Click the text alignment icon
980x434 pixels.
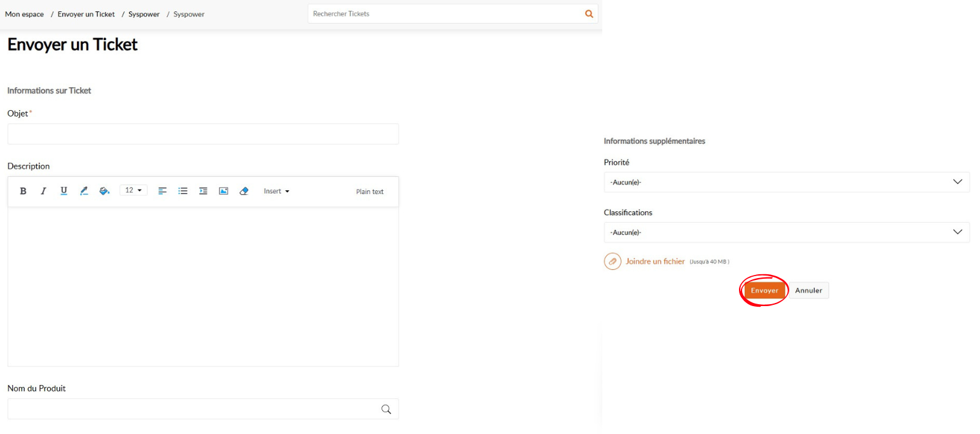click(x=162, y=191)
